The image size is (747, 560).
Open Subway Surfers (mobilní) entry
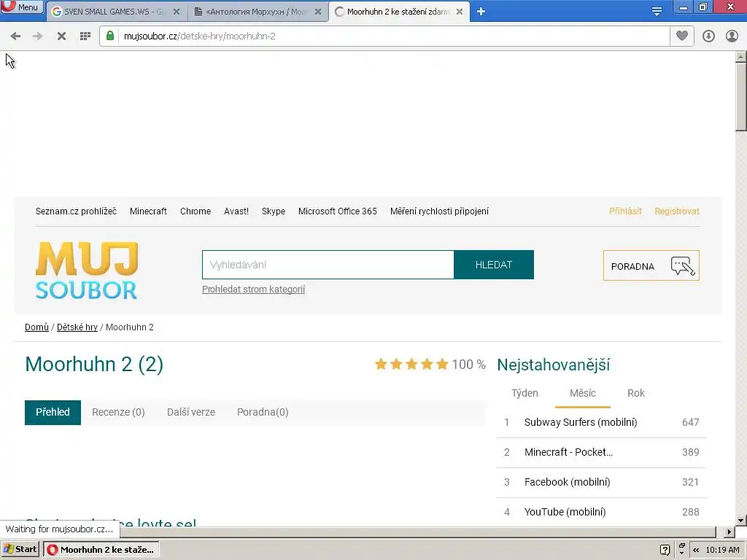point(581,422)
